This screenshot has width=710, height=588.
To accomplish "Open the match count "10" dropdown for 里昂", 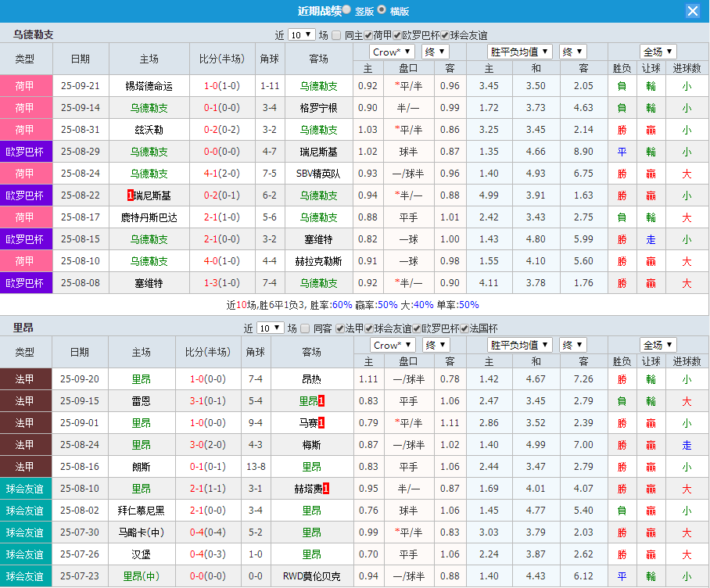I will (270, 328).
